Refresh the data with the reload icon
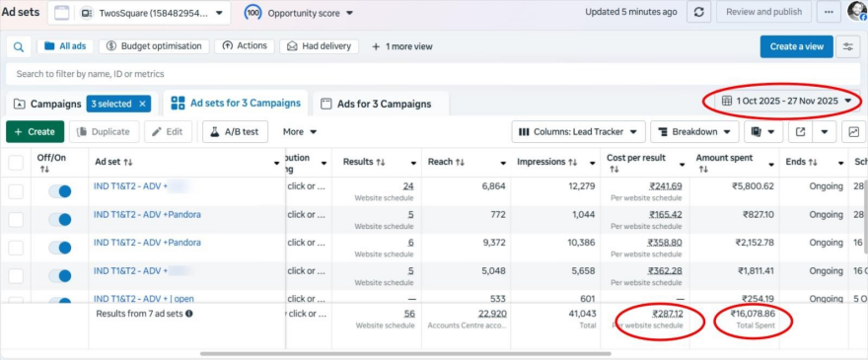Screen dimensions: 868x361 698,12
